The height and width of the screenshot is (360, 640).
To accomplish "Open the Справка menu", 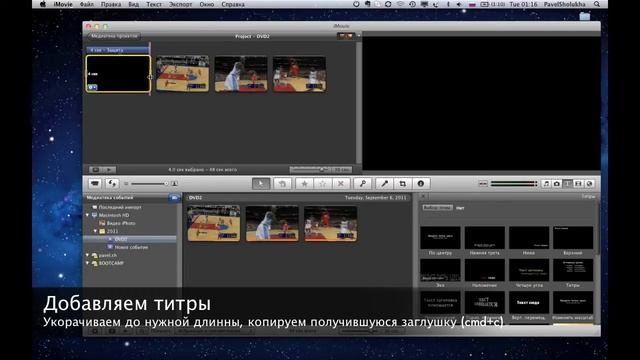I will [x=233, y=4].
